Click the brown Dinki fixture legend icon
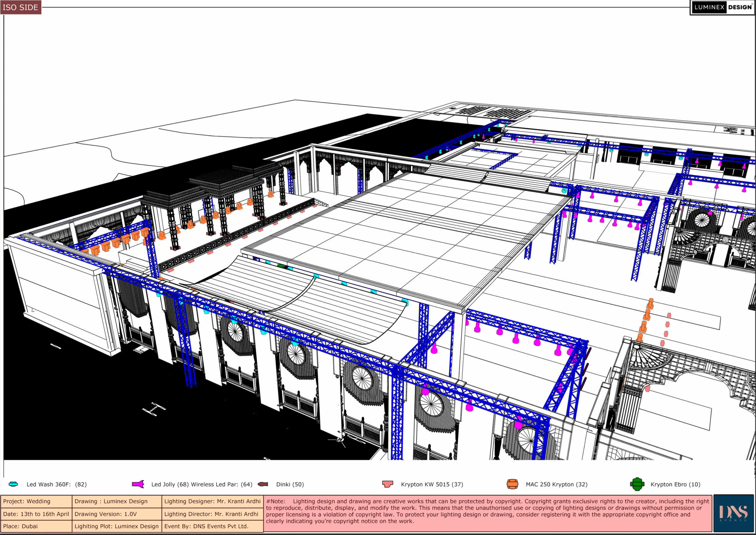Viewport: 756px width, 535px height. pyautogui.click(x=263, y=484)
